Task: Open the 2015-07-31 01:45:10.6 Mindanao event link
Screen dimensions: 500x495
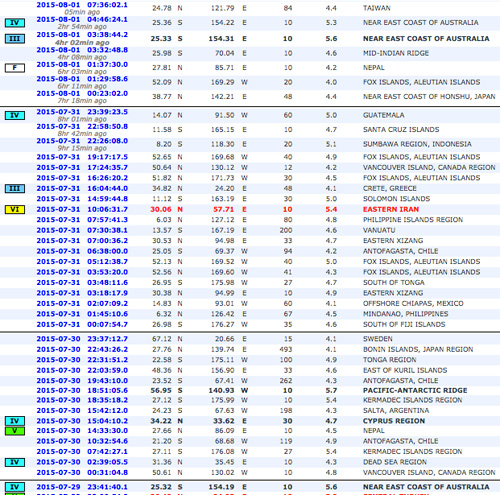Action: coord(82,314)
